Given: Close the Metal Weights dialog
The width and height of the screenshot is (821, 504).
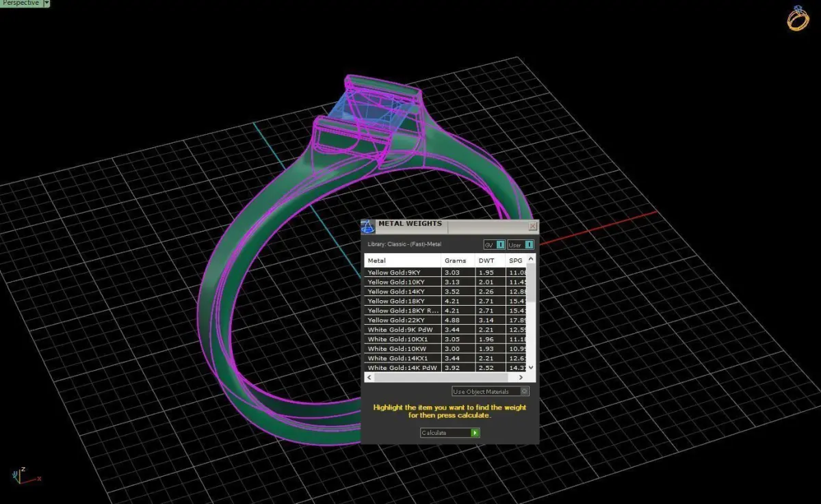Looking at the screenshot, I should pos(533,226).
